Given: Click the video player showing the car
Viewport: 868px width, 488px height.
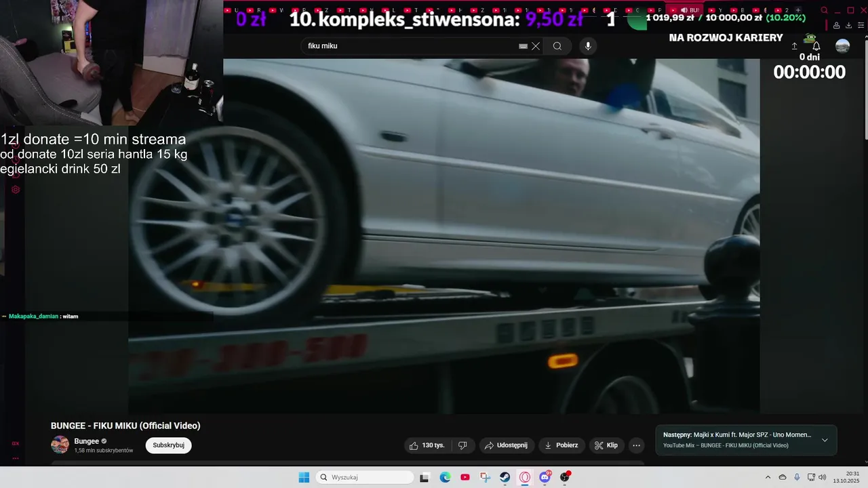Looking at the screenshot, I should point(444,236).
